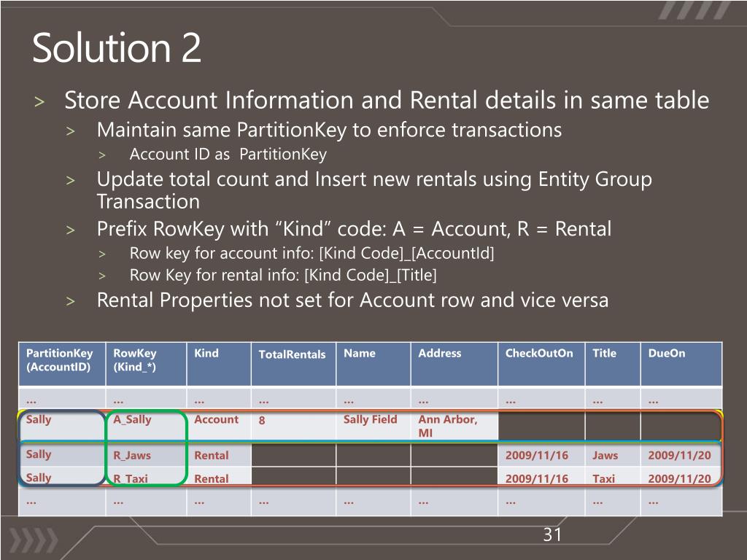This screenshot has width=747, height=560.
Task: Click the 'Rental' cell in R_Taxi row
Action: (219, 478)
